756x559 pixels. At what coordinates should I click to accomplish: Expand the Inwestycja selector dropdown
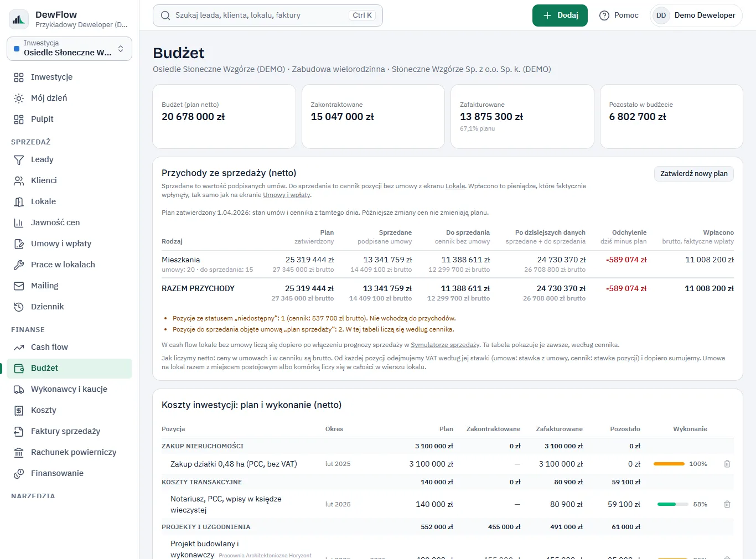click(69, 49)
